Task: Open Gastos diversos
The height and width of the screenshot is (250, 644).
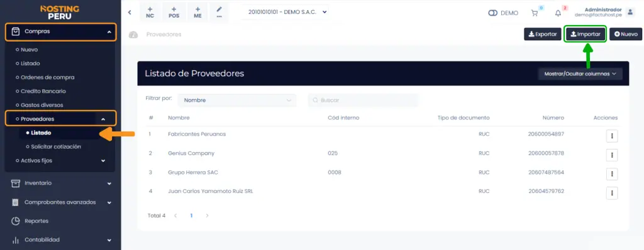Action: (x=42, y=105)
